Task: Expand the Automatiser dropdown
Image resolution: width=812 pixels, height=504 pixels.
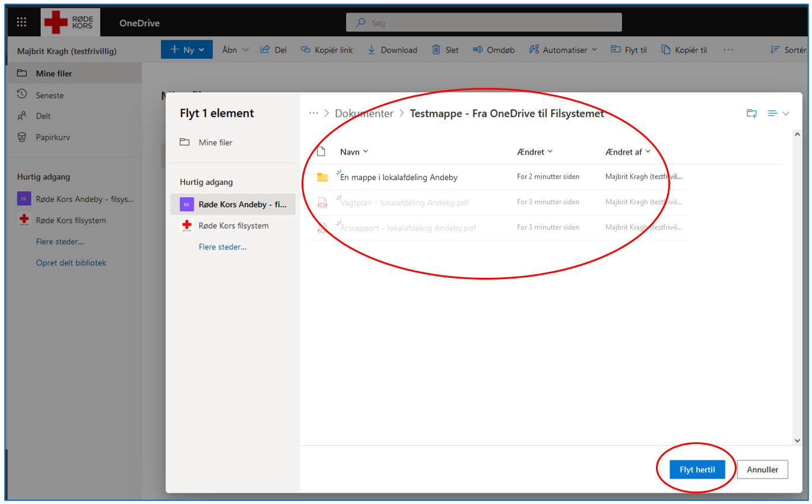Action: [563, 50]
